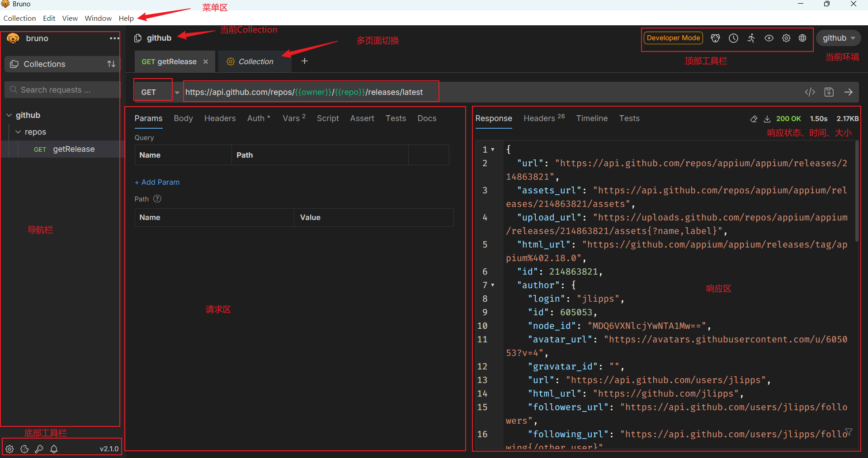
Task: Open the Help menu
Action: click(126, 19)
